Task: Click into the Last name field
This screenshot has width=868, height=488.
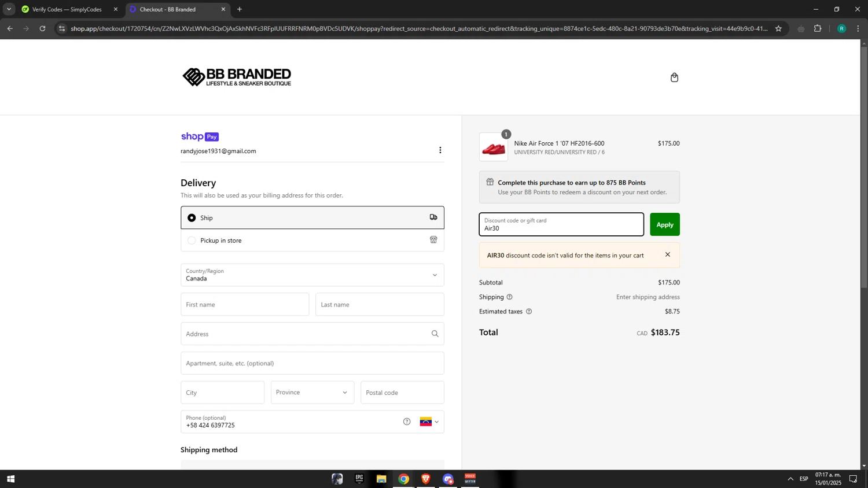Action: click(x=380, y=304)
